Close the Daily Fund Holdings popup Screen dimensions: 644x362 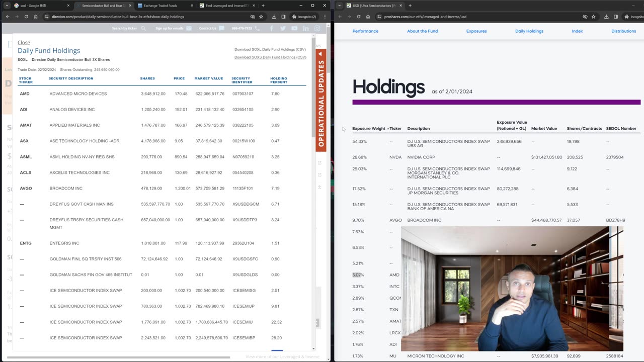[x=24, y=43]
